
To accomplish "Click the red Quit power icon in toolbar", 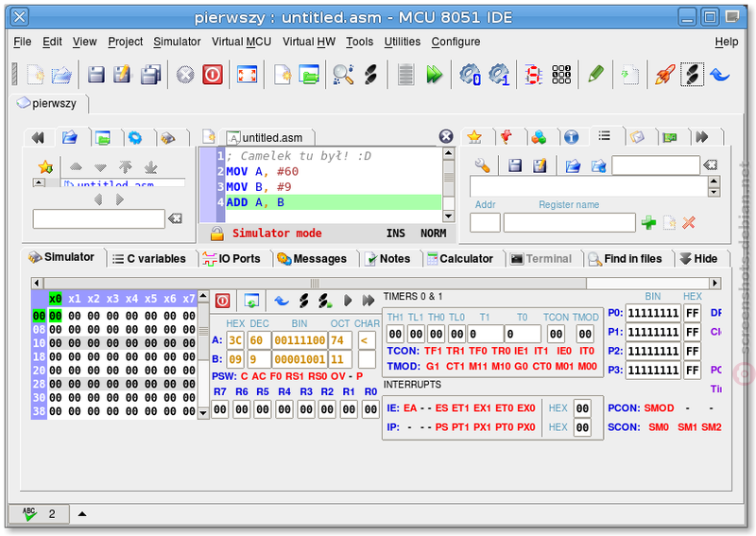I will pos(212,75).
